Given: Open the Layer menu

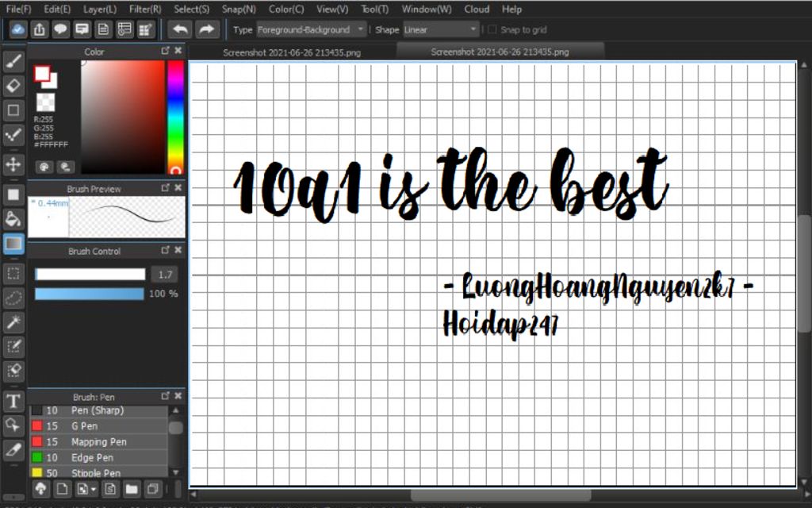Looking at the screenshot, I should click(99, 10).
